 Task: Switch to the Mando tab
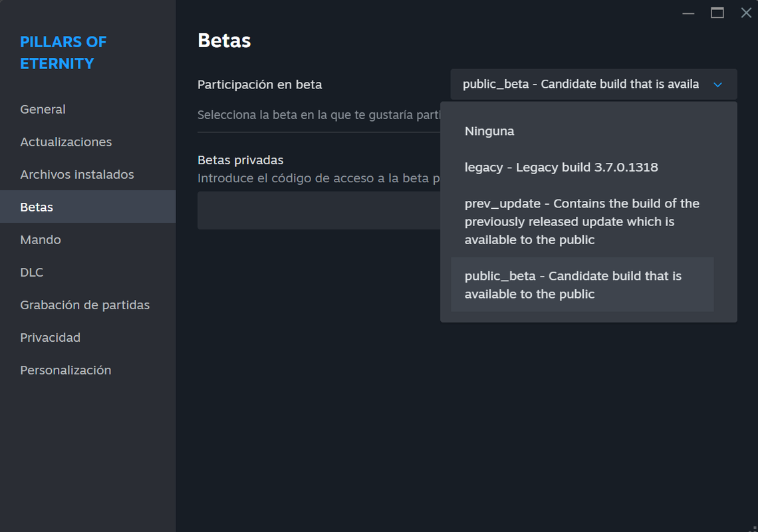point(41,239)
